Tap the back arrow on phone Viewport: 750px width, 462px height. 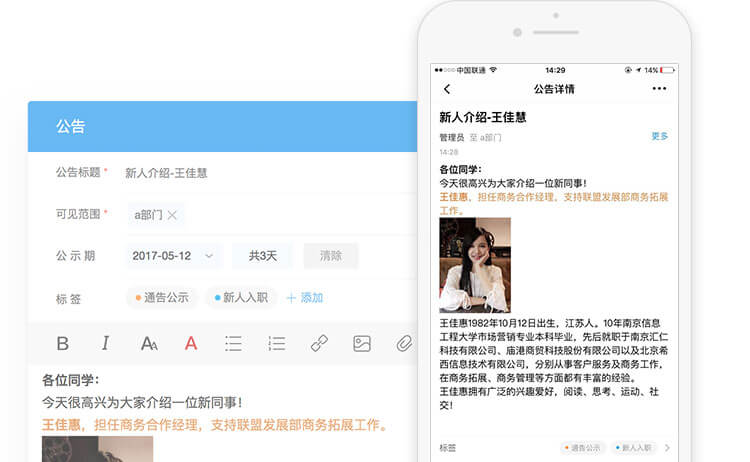click(x=447, y=89)
